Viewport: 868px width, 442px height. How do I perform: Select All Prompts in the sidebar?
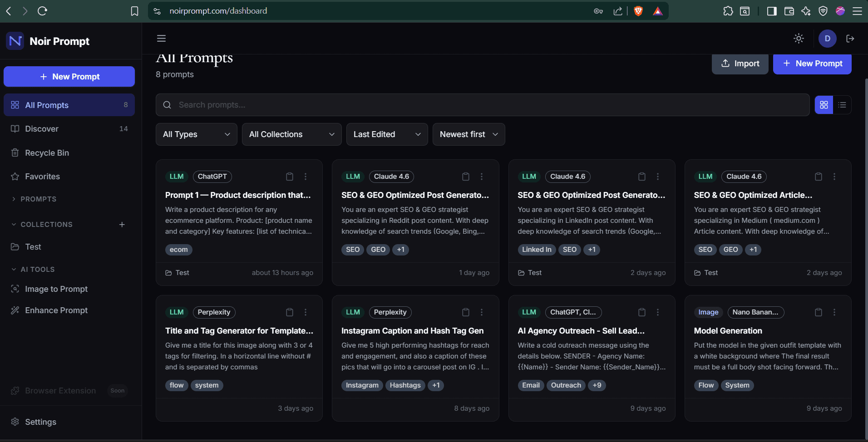tap(69, 105)
